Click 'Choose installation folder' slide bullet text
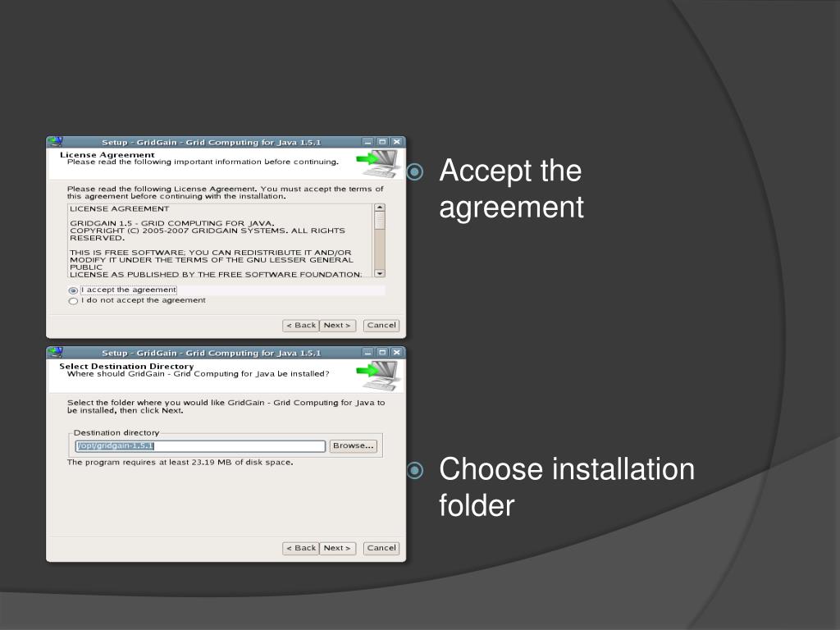Image resolution: width=840 pixels, height=630 pixels. 567,487
